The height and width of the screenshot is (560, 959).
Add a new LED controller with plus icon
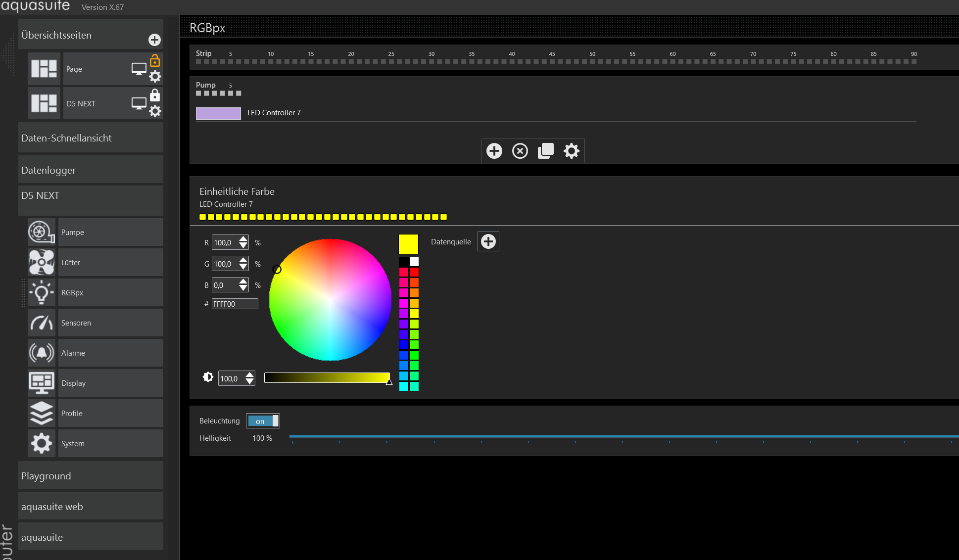(494, 151)
